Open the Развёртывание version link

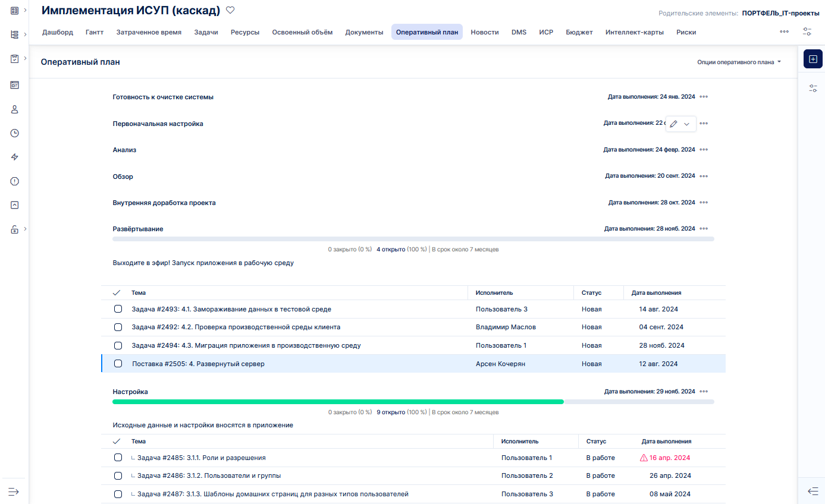pyautogui.click(x=138, y=229)
